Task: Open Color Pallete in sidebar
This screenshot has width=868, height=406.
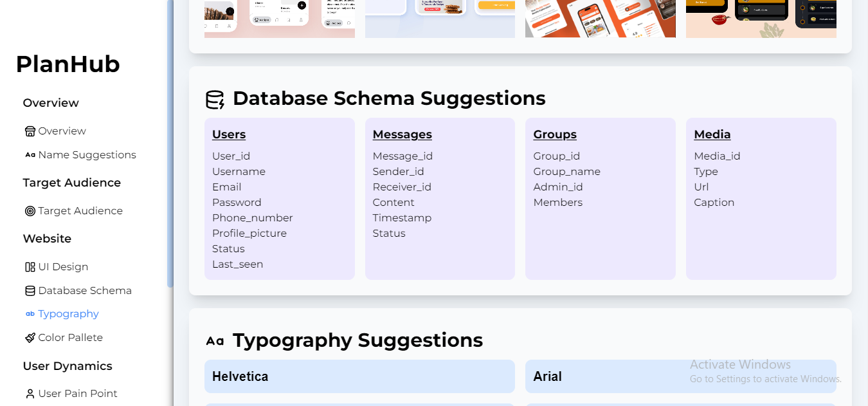Action: tap(70, 338)
